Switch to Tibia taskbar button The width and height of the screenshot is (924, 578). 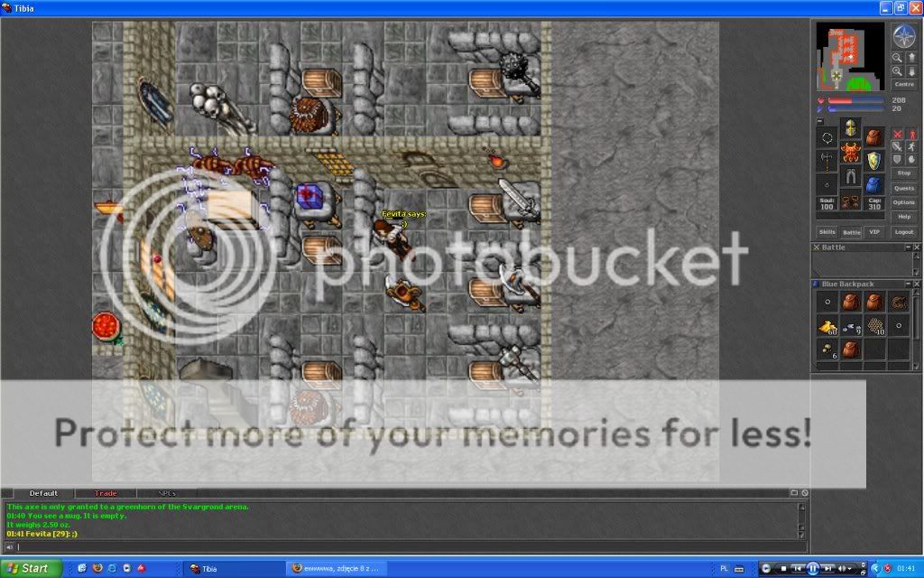point(234,569)
